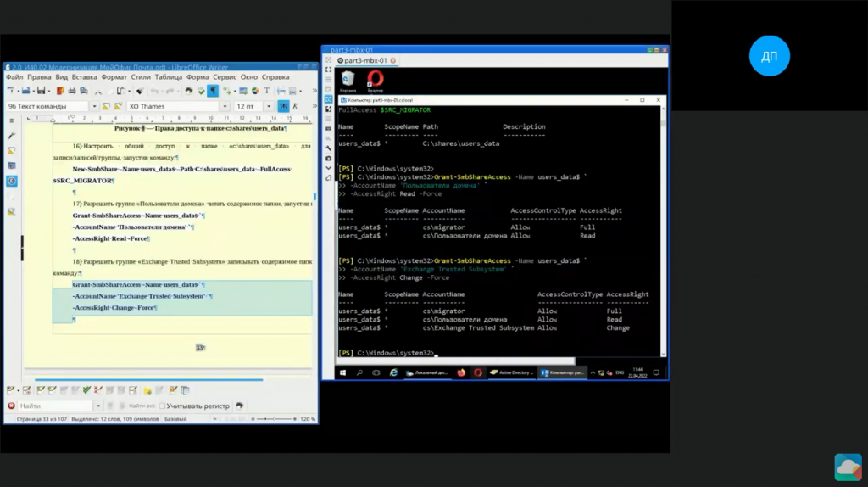The image size is (868, 487).
Task: Click the Найти все button
Action: (142, 406)
